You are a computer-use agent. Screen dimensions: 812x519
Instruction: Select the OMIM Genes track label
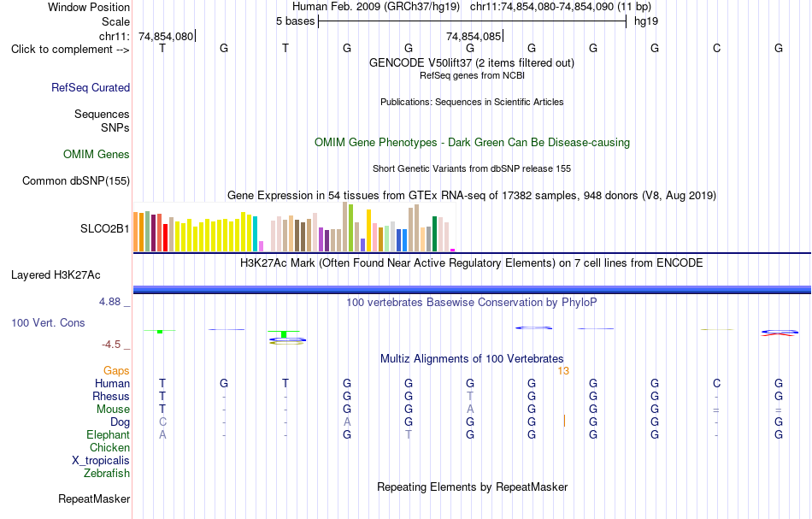(97, 155)
